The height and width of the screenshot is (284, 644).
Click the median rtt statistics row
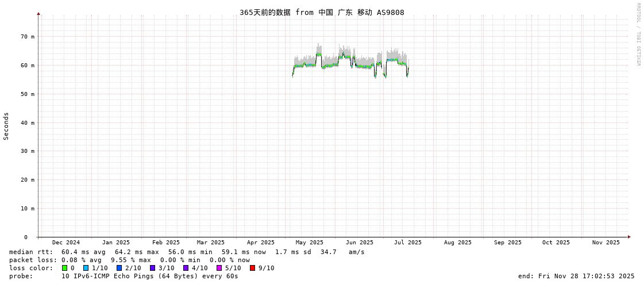187,252
